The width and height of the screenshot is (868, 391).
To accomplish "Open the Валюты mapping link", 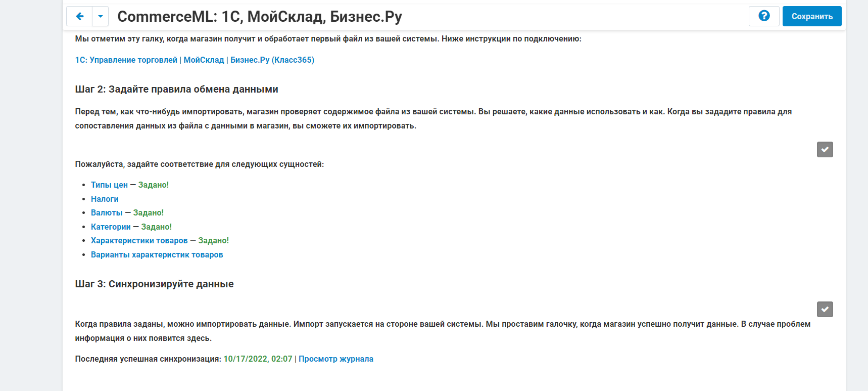I will [107, 212].
